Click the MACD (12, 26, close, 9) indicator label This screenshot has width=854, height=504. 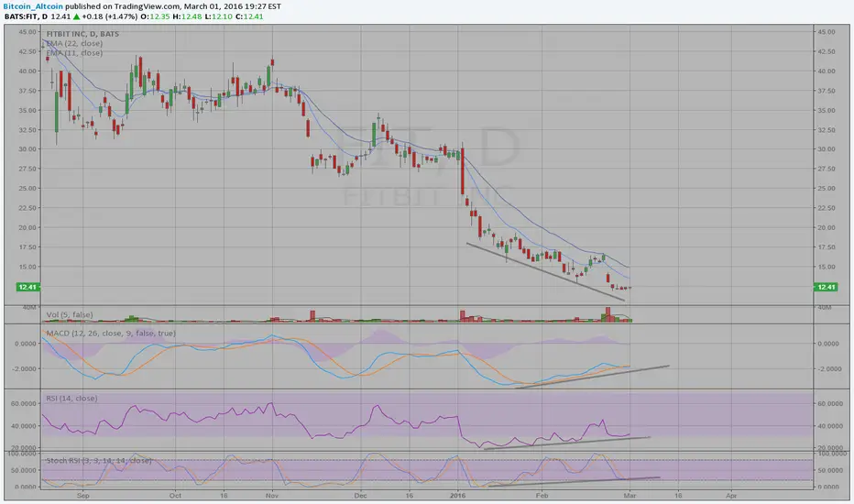point(111,333)
